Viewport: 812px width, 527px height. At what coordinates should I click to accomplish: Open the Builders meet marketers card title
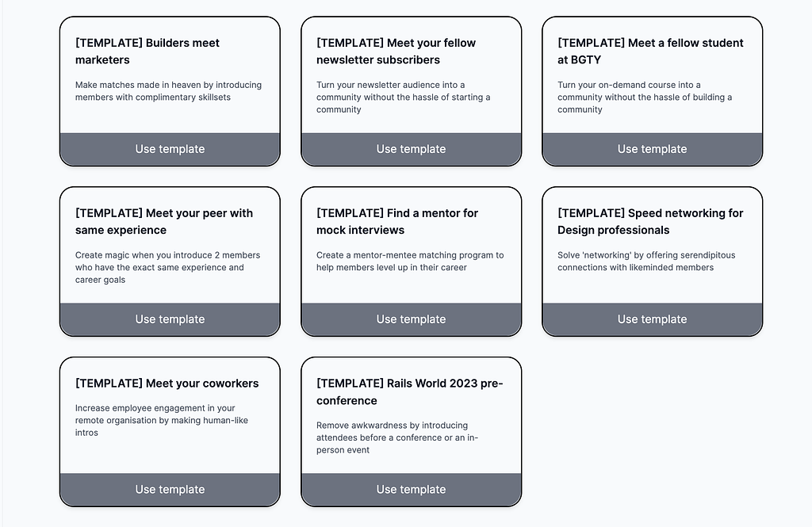[x=147, y=52]
